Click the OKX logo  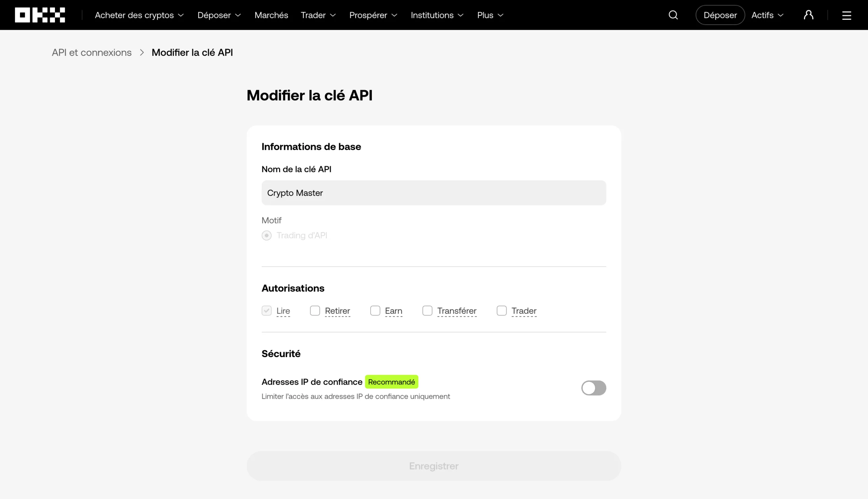[x=40, y=15]
